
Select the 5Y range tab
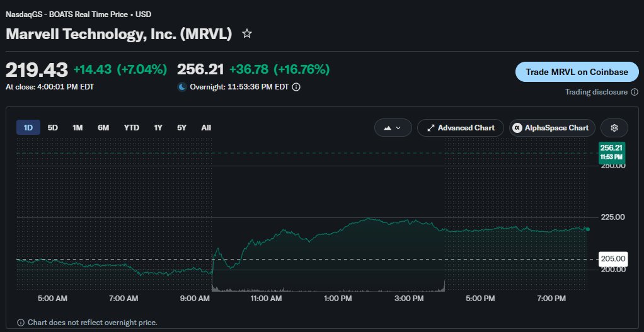pos(181,128)
